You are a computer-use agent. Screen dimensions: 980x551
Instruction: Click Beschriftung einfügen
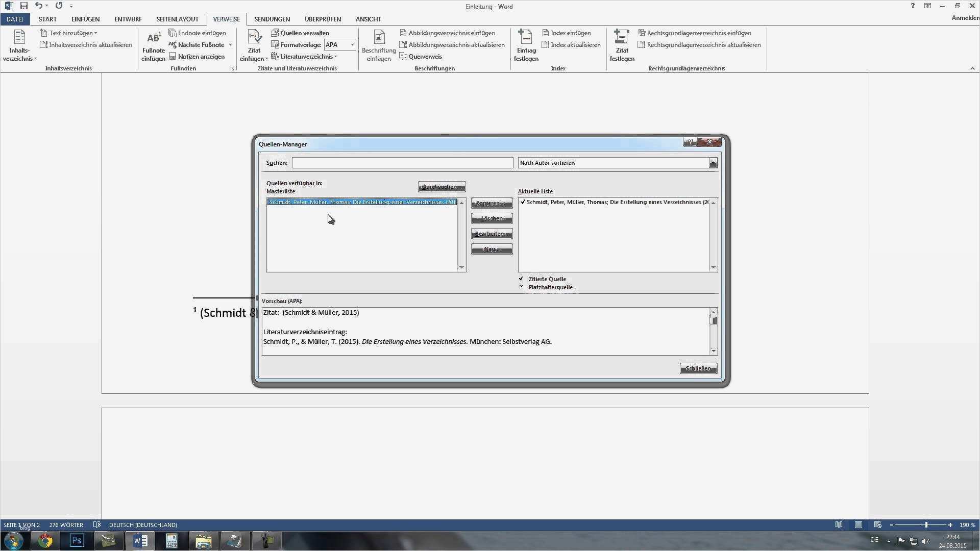click(x=378, y=46)
